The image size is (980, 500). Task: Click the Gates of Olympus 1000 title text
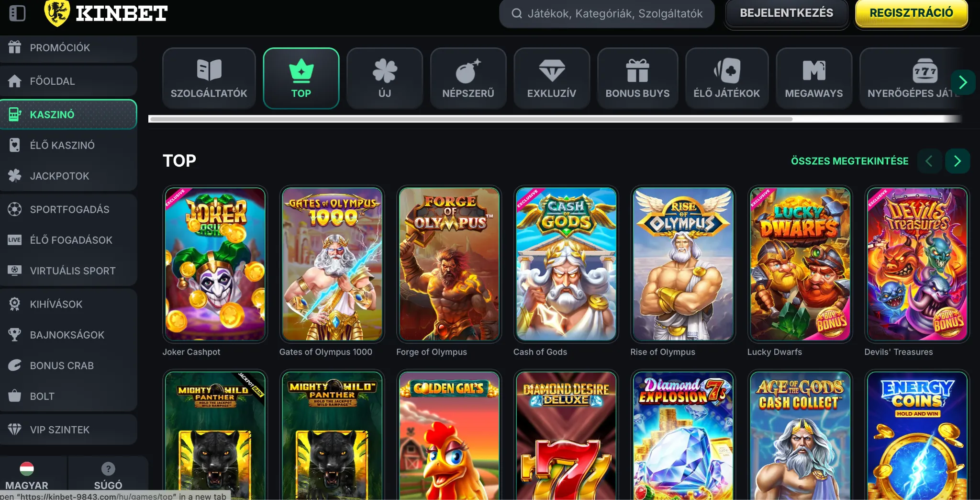tap(326, 352)
